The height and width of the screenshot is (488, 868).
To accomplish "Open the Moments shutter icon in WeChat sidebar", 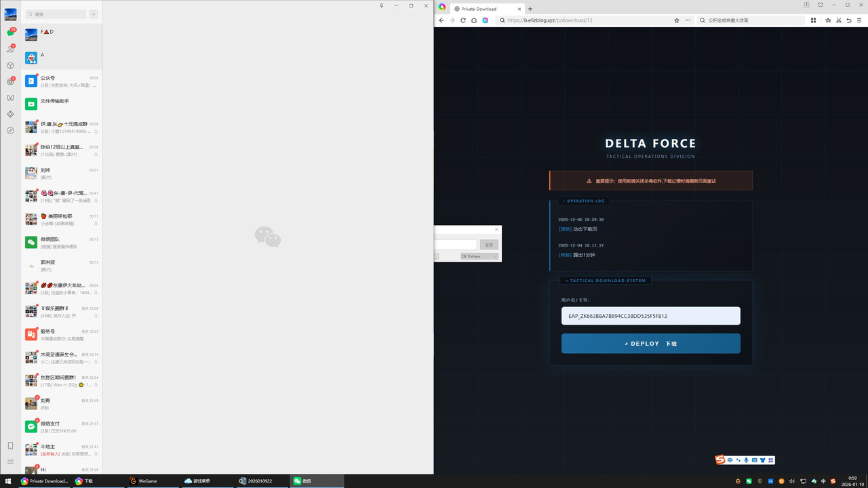I will (10, 81).
